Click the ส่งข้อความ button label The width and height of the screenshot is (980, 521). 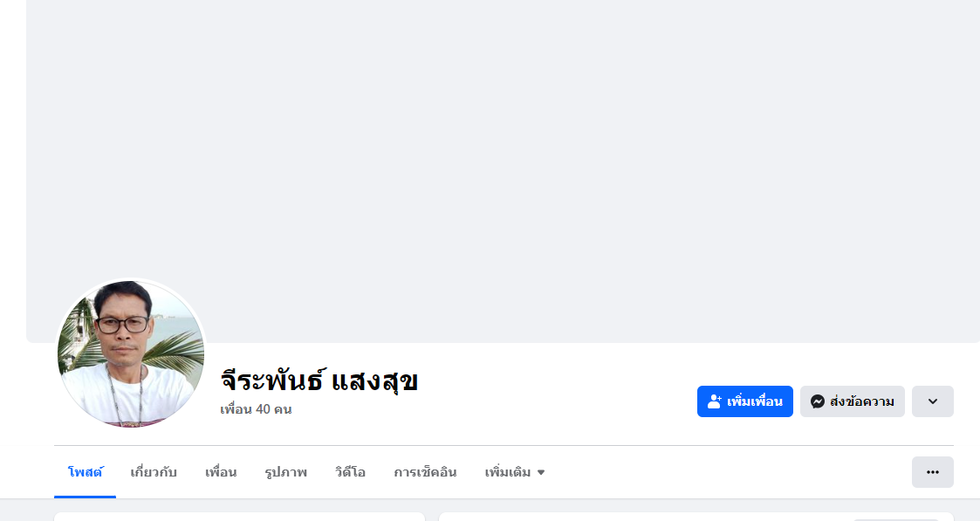[861, 401]
